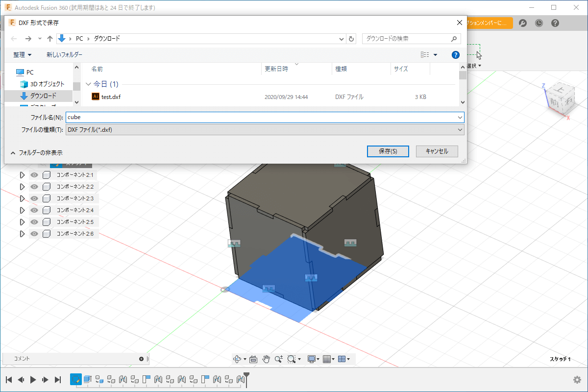The image size is (588, 392).
Task: Hide コンポーネント2:1 with its eye icon
Action: (34, 175)
